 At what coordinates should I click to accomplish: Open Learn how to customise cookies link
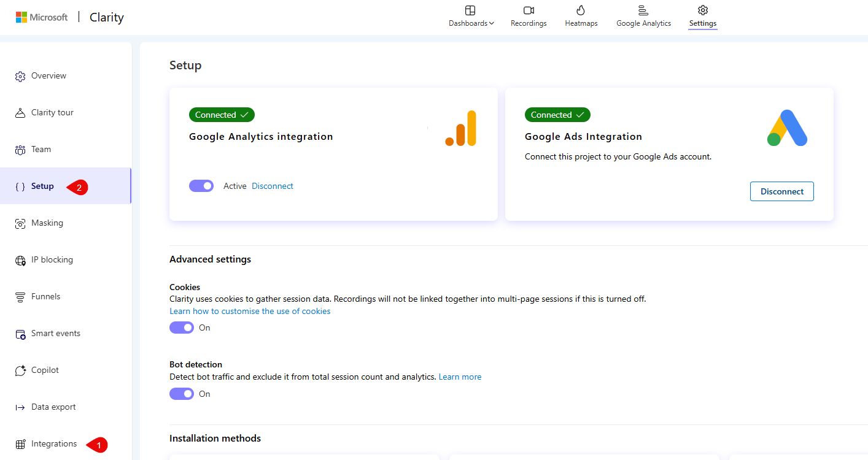(x=250, y=311)
